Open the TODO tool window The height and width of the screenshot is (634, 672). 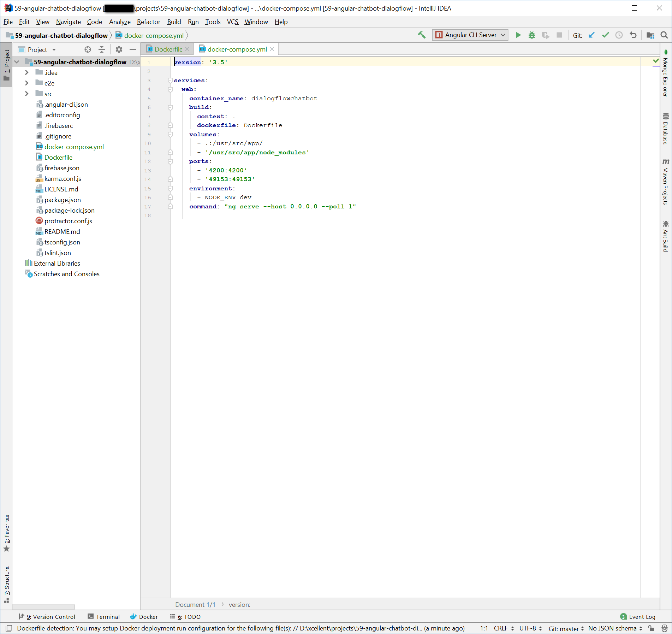tap(185, 617)
